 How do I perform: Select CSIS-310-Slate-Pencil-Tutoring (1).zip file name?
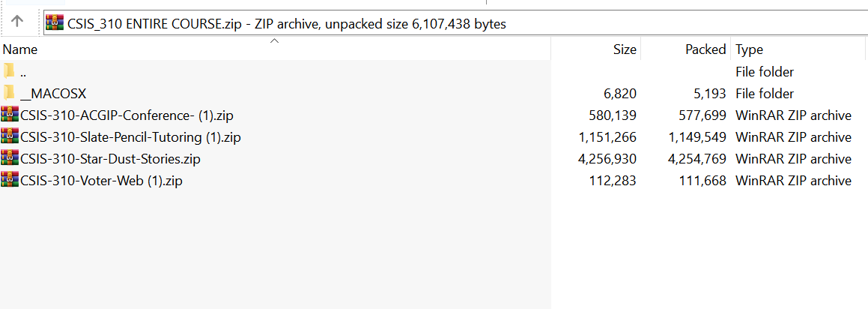pos(130,137)
